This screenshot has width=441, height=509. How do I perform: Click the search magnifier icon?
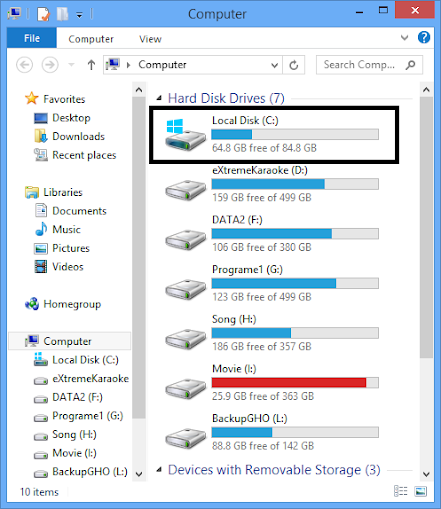click(411, 65)
